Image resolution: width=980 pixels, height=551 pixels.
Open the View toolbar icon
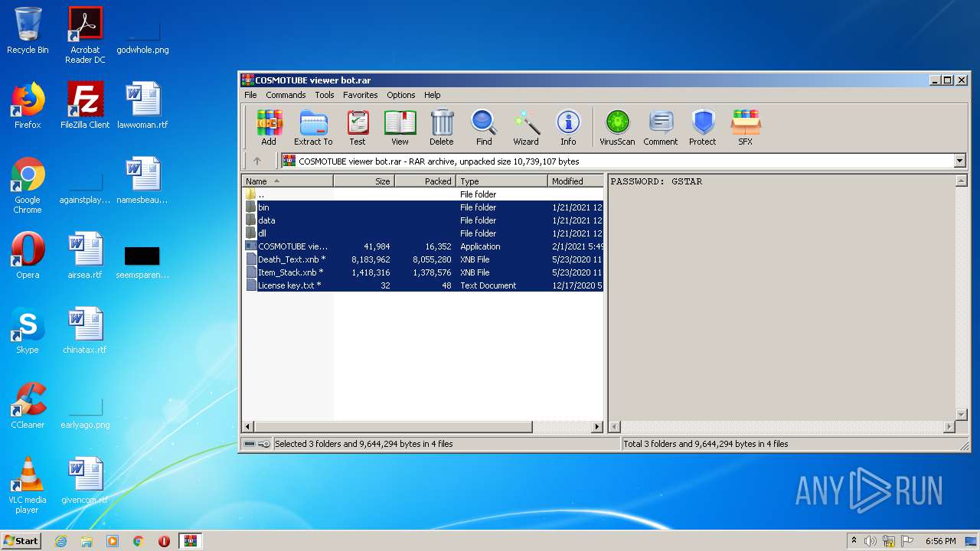click(400, 127)
